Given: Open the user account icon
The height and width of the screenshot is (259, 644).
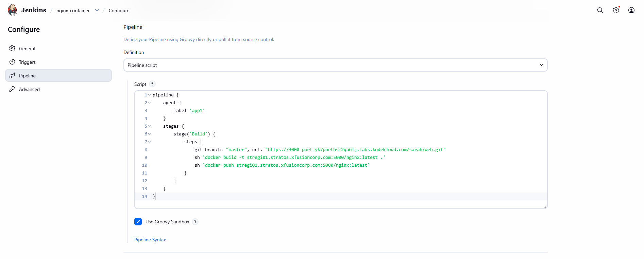Looking at the screenshot, I should 631,10.
